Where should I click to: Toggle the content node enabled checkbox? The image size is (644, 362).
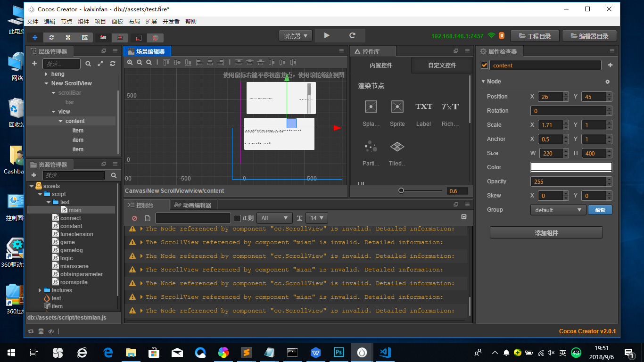point(484,66)
